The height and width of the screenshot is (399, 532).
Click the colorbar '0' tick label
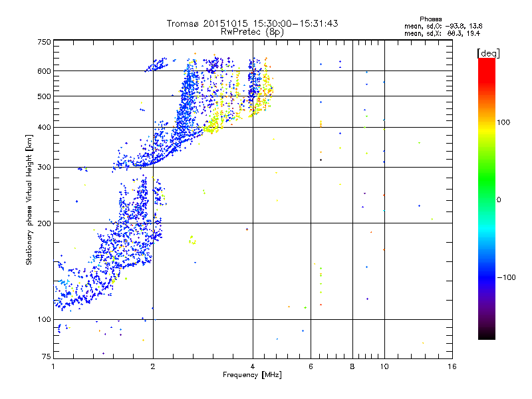click(x=499, y=200)
